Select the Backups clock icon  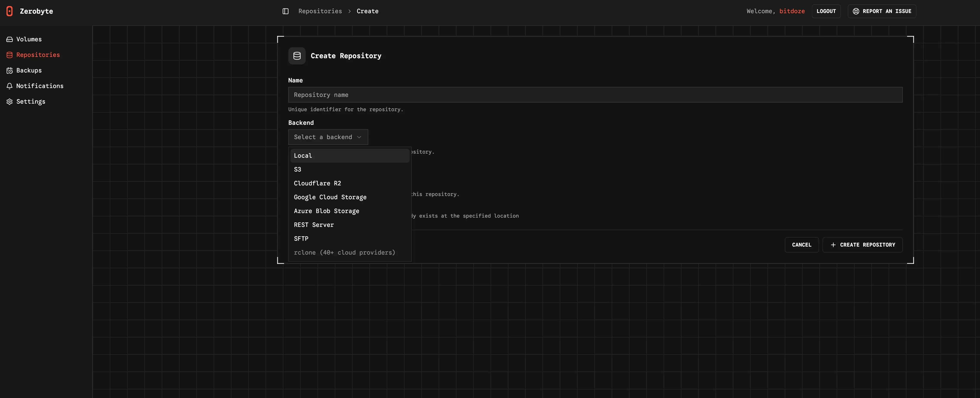(9, 70)
